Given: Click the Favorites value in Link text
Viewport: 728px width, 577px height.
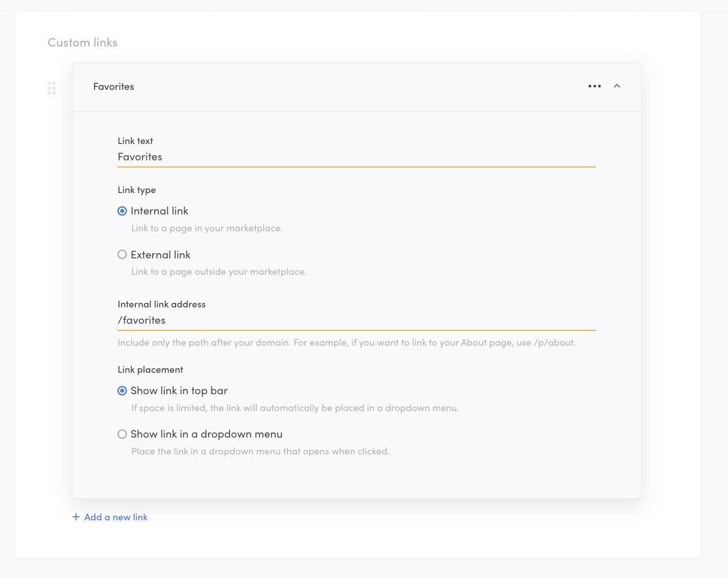Looking at the screenshot, I should (139, 157).
